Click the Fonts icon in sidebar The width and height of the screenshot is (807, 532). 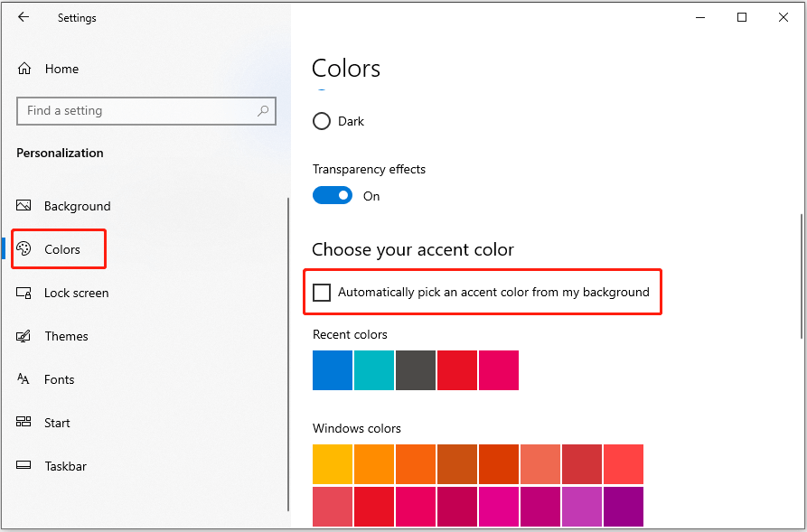pyautogui.click(x=24, y=379)
